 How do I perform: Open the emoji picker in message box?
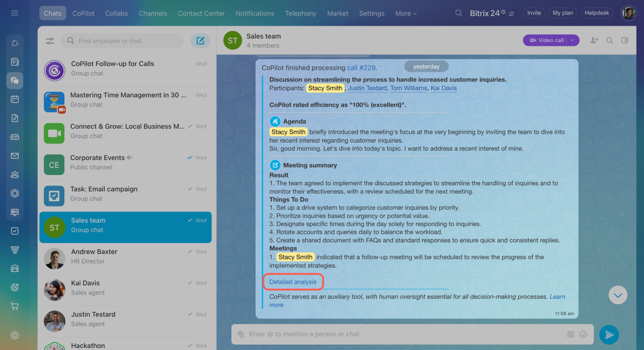(x=584, y=334)
